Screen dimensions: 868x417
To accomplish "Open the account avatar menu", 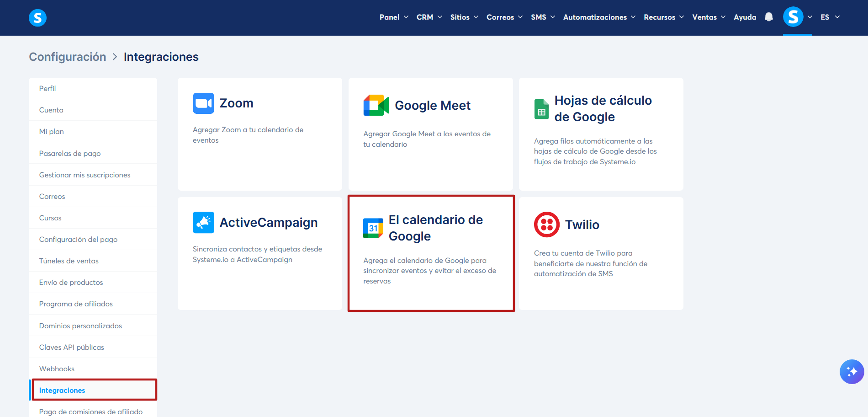I will click(x=793, y=17).
